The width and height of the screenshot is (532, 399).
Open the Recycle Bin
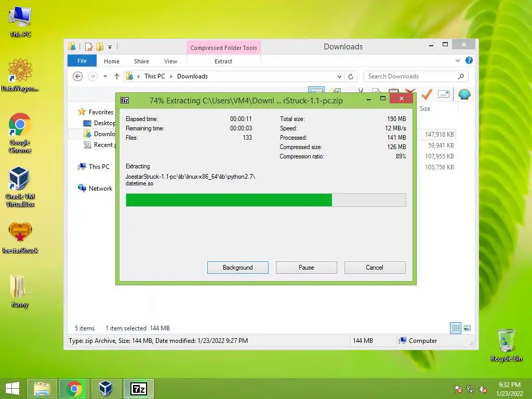click(506, 345)
